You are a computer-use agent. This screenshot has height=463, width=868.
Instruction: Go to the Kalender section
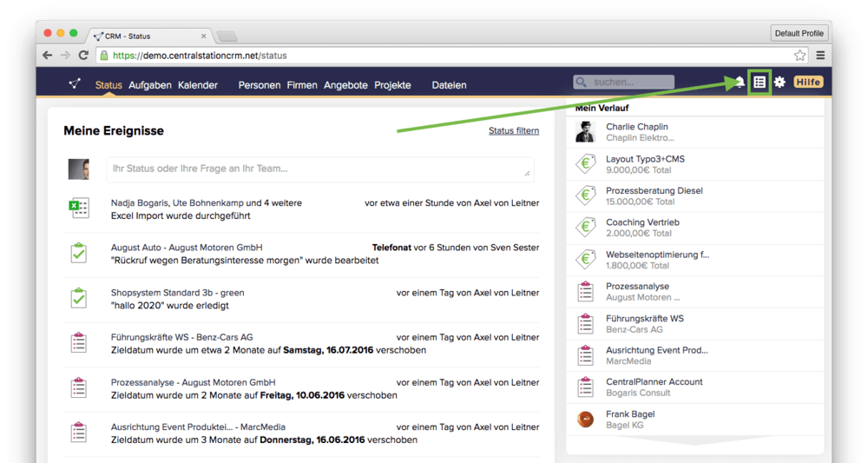click(x=198, y=85)
